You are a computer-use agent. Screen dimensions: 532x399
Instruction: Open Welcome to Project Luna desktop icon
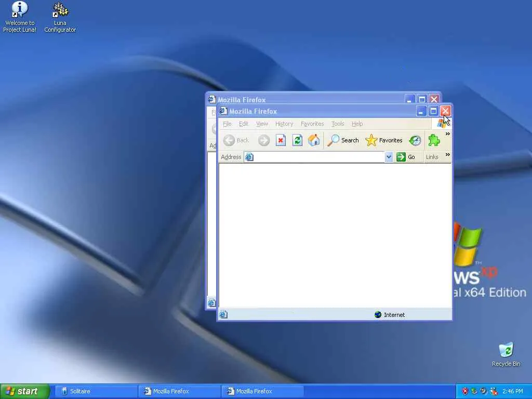pos(20,17)
